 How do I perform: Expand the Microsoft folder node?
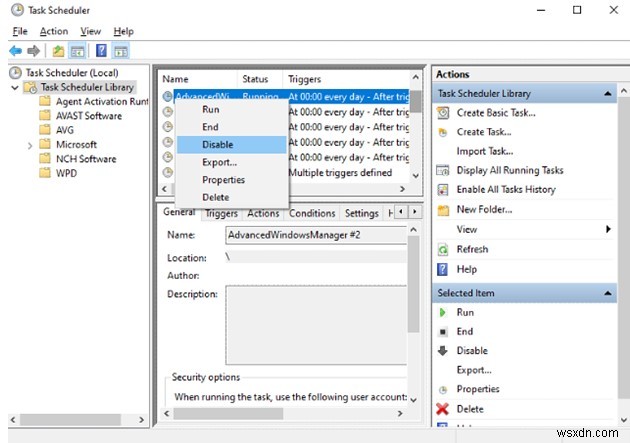[30, 145]
